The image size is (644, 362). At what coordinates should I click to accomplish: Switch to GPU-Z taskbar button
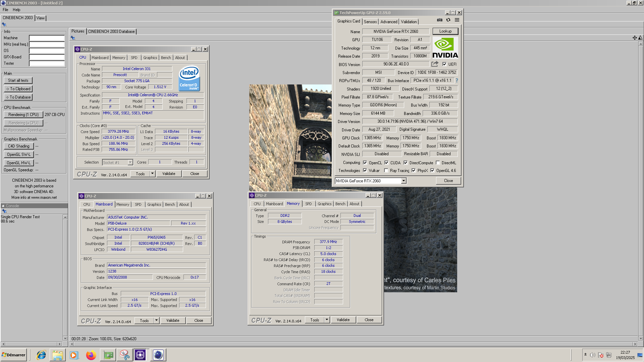[108, 355]
